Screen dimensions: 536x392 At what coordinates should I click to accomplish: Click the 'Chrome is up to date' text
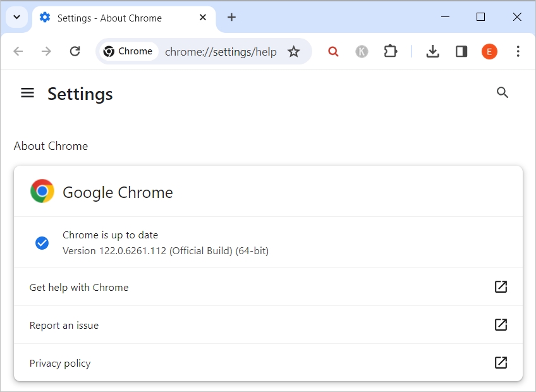tap(110, 235)
